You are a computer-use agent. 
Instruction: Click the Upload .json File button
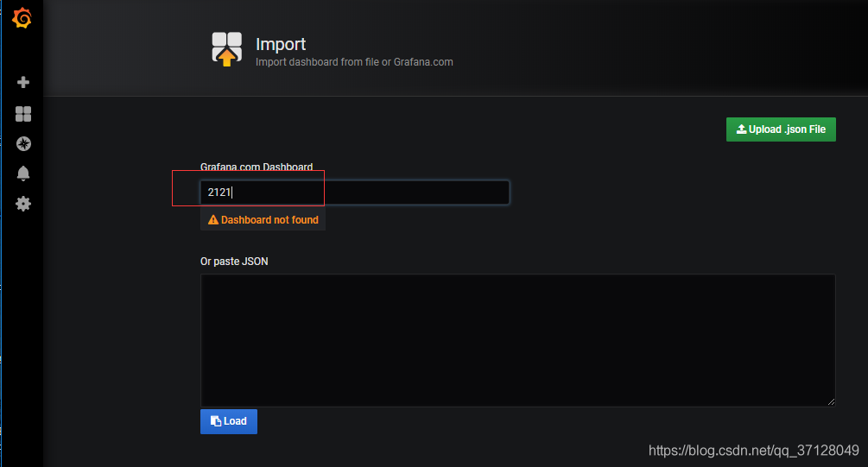781,129
